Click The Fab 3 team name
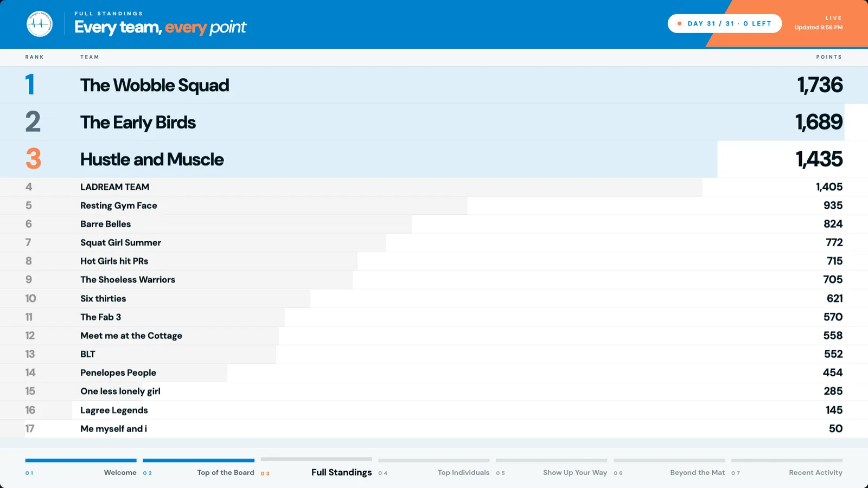Image resolution: width=868 pixels, height=488 pixels. [x=101, y=317]
